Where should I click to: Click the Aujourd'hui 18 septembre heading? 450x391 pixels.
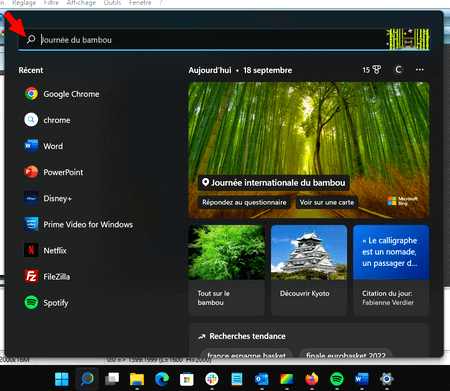240,70
